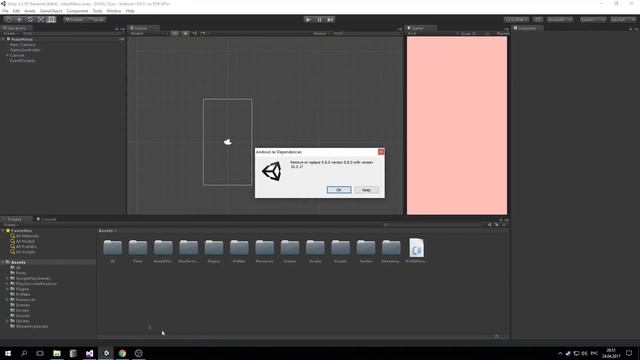Select the Scale tool
Image resolution: width=640 pixels, height=360 pixels.
pos(41,20)
